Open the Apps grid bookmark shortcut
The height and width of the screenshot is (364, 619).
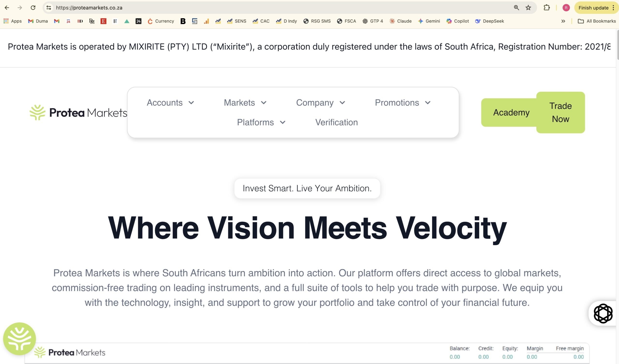(x=13, y=21)
